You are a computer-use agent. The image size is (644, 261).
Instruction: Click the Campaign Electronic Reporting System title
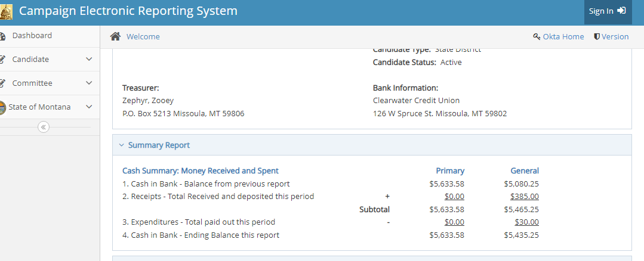tap(128, 11)
